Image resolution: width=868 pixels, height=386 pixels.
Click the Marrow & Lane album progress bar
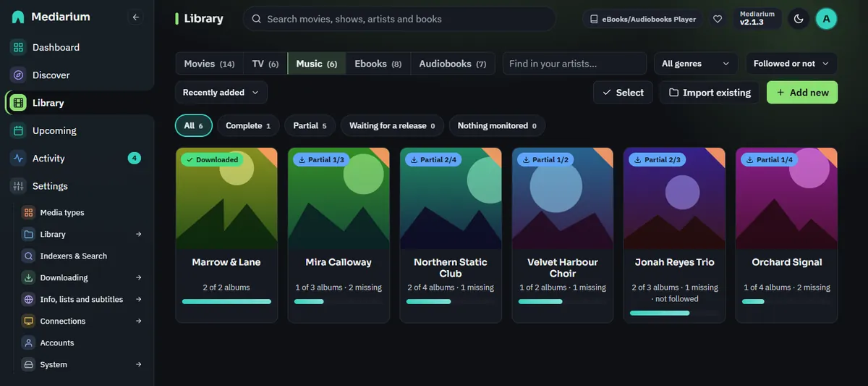[226, 301]
